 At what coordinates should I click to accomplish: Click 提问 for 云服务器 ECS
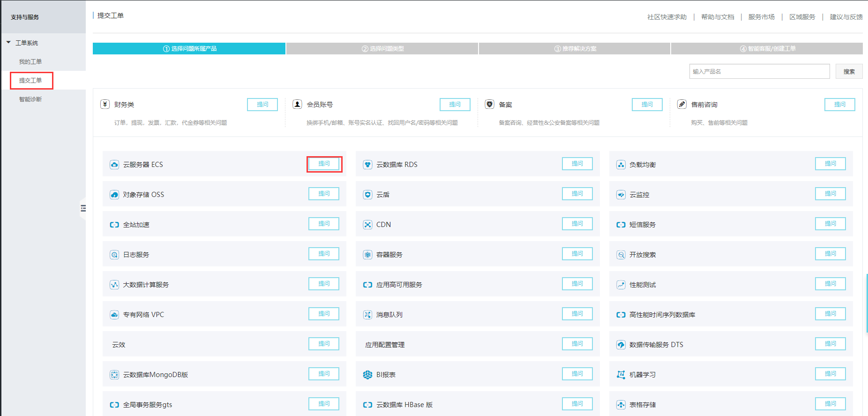tap(324, 164)
